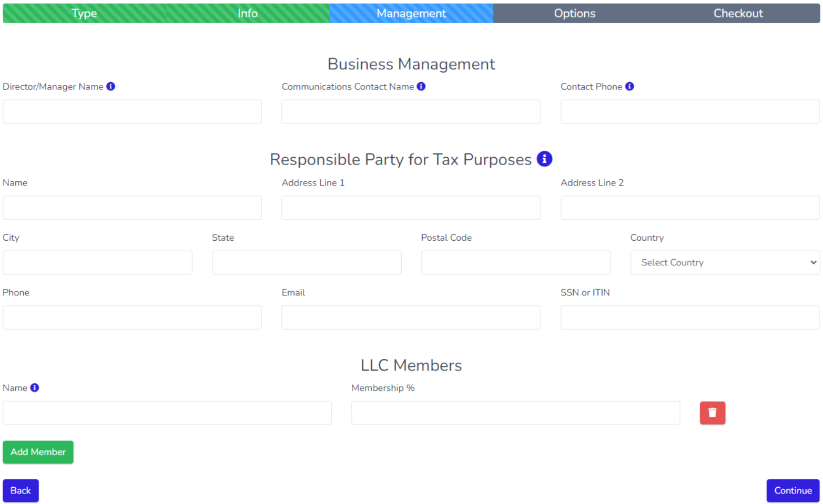Viewport: 823px width, 504px height.
Task: Click the Back button
Action: 21,491
